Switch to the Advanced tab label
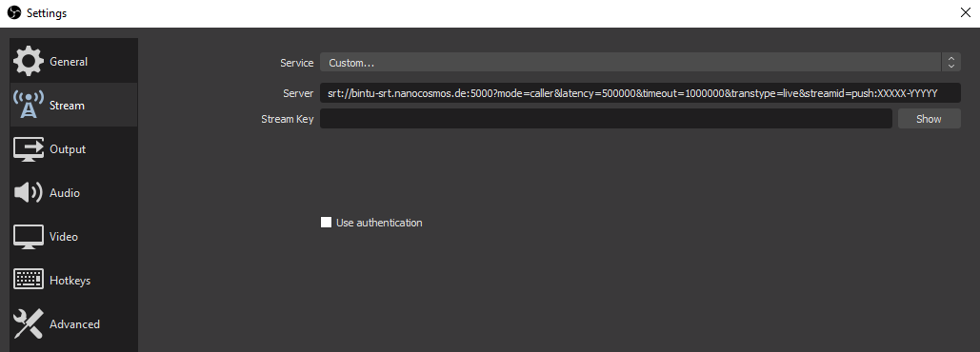Image resolution: width=980 pixels, height=352 pixels. [x=74, y=323]
